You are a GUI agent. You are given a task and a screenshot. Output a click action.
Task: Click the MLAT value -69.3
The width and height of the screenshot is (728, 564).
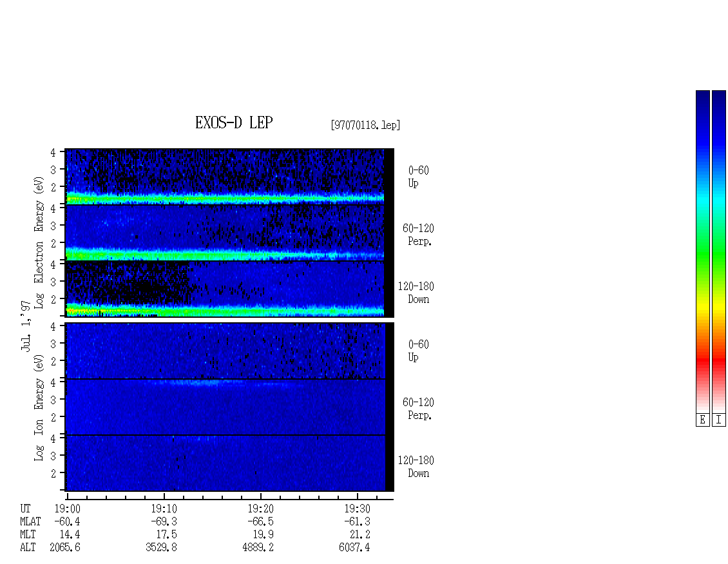tap(164, 521)
